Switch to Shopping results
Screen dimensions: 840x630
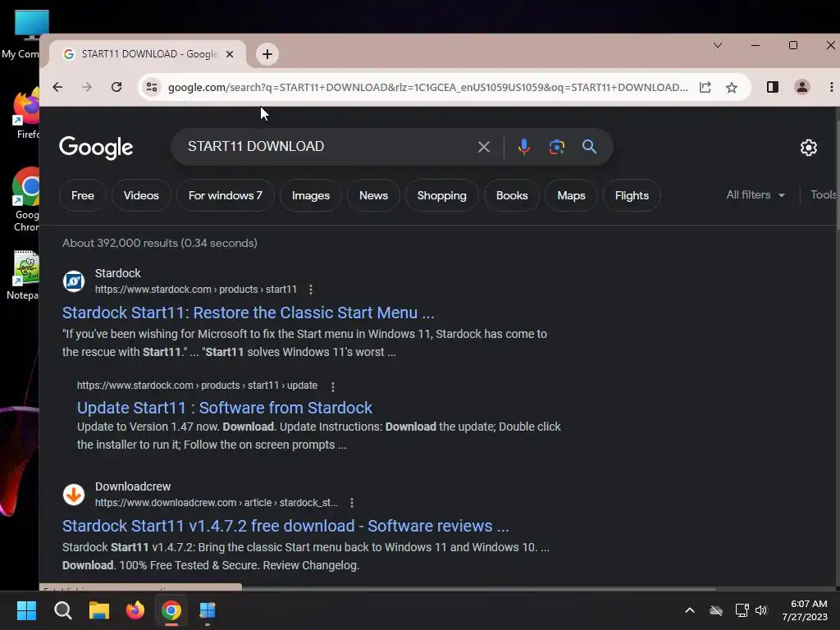[x=441, y=195]
